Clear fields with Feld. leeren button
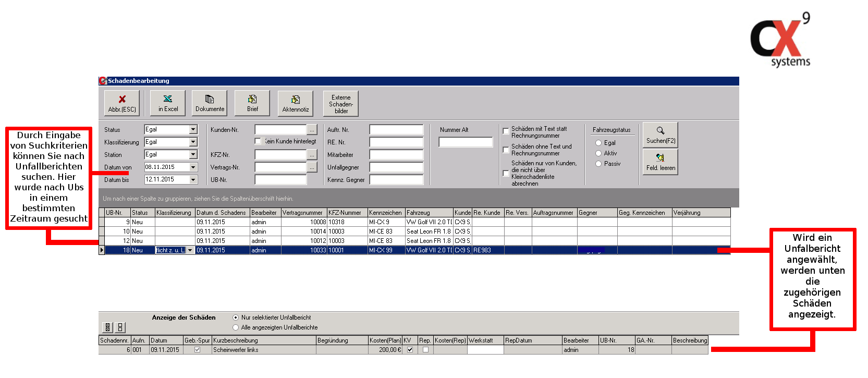The image size is (868, 378). pyautogui.click(x=661, y=162)
